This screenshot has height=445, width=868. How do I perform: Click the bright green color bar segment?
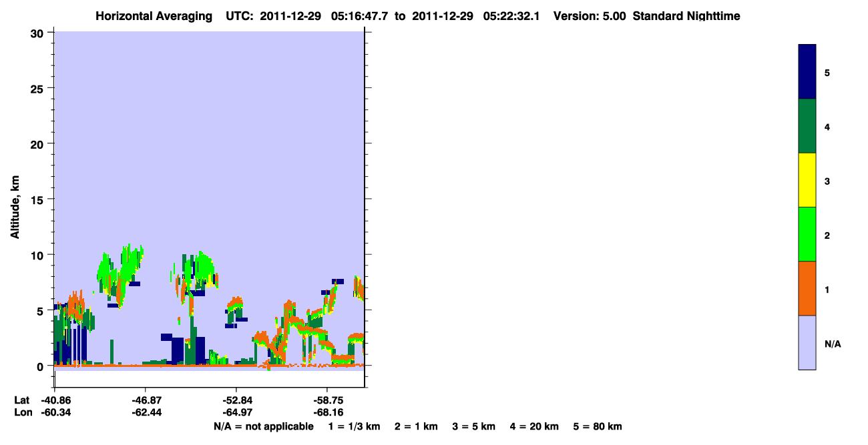pos(807,234)
